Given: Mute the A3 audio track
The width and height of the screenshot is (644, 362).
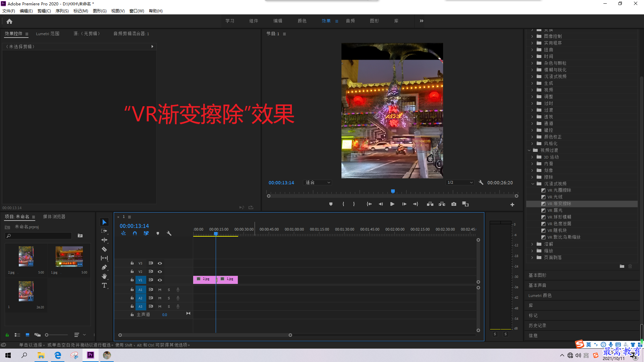Looking at the screenshot, I should (x=160, y=306).
